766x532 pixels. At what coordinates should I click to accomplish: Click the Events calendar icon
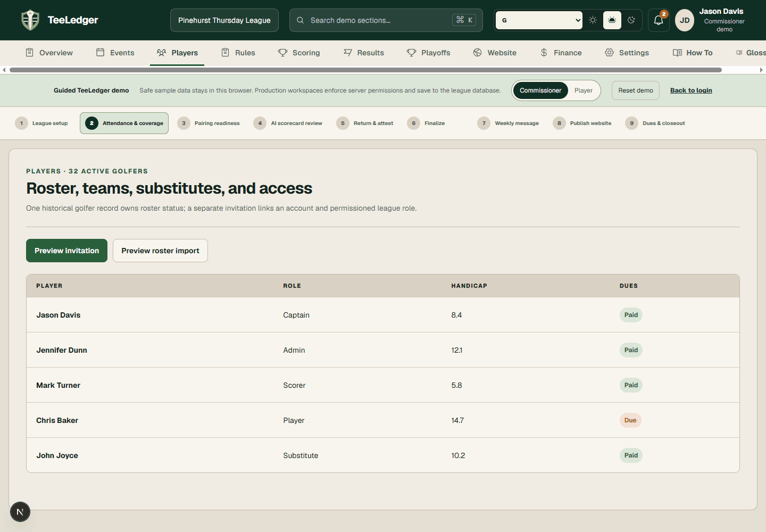tap(100, 53)
